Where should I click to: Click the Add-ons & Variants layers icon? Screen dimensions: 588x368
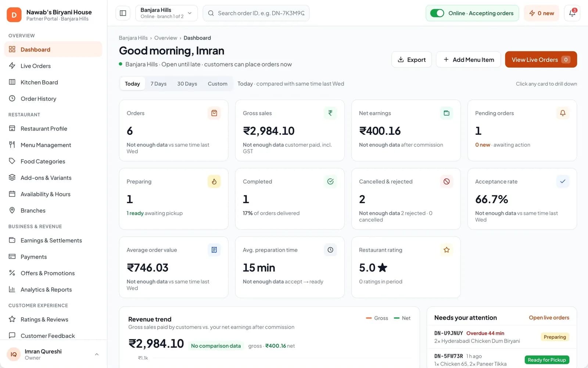click(12, 177)
